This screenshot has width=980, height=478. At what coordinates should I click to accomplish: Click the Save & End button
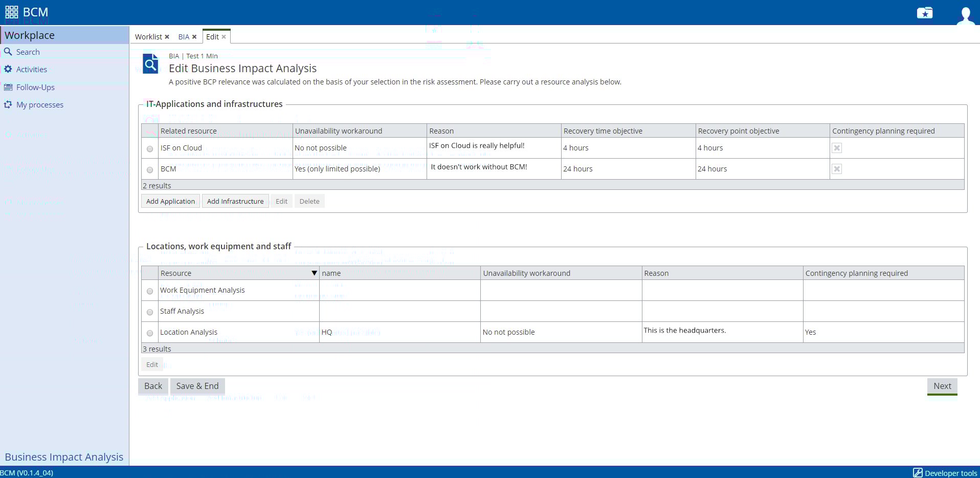(x=197, y=386)
